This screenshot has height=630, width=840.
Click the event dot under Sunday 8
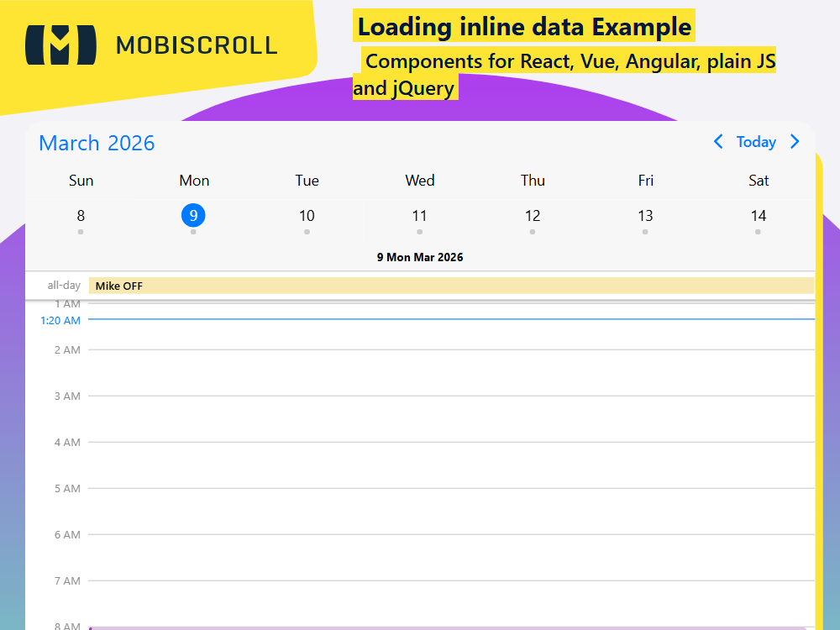(x=81, y=231)
